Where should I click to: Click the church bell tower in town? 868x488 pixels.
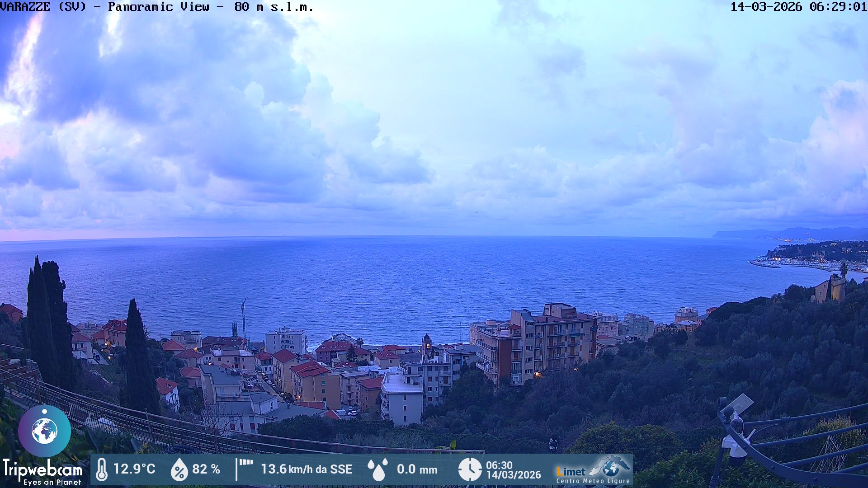tap(426, 345)
